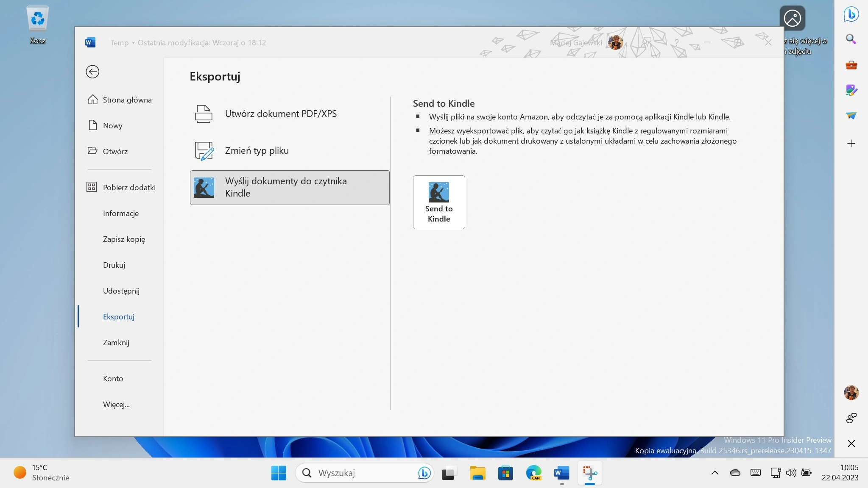Screen dimensions: 868x488
Task: Add an app with sidebar plus
Action: pos(851,144)
